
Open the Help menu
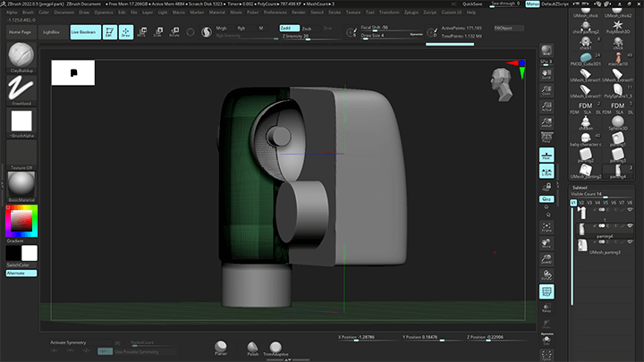tap(471, 13)
